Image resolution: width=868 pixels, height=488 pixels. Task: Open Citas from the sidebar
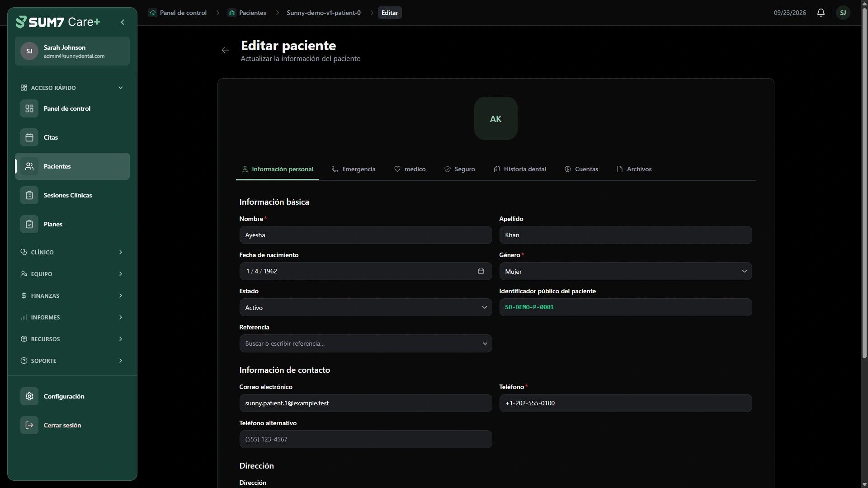(x=72, y=137)
